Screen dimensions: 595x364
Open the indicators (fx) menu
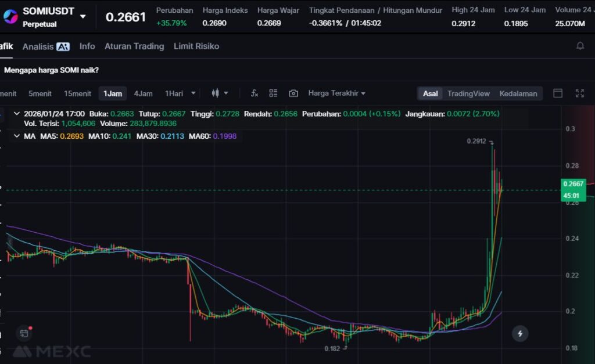(255, 93)
